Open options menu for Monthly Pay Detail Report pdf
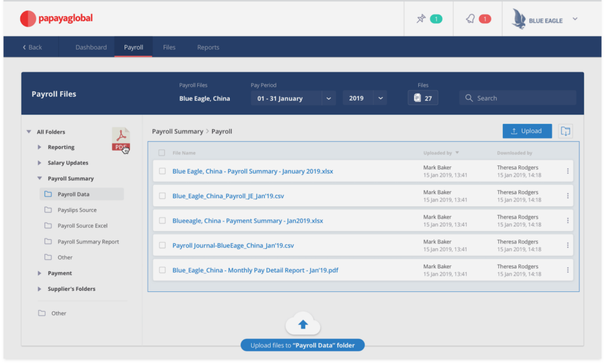Viewport: 605px width, 364px height. click(x=568, y=270)
